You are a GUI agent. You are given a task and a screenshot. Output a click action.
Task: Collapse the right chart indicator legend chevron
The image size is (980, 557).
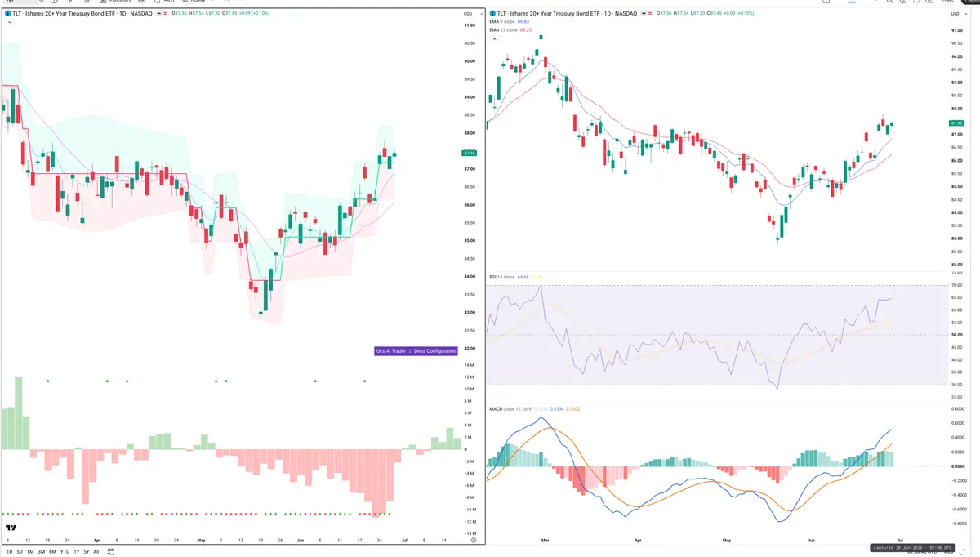[x=494, y=39]
